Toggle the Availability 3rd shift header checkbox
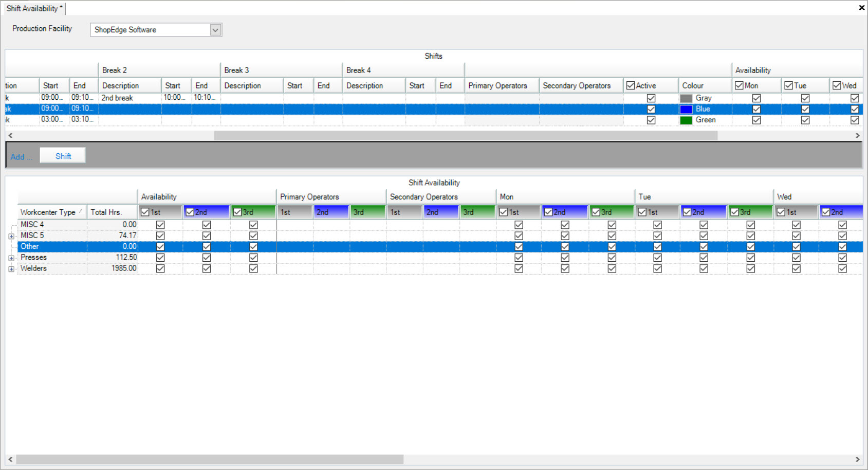This screenshot has width=868, height=470. pos(237,212)
